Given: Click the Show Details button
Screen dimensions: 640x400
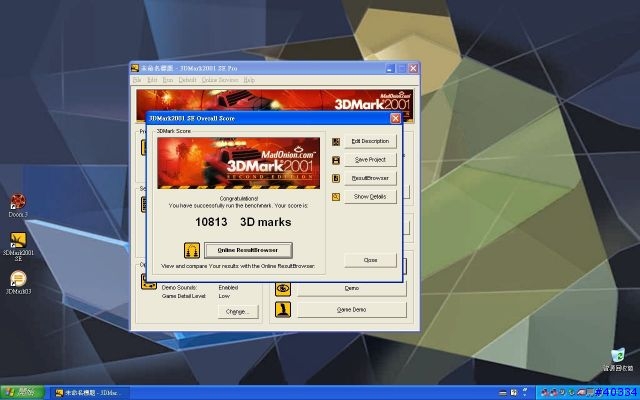Looking at the screenshot, I should (x=370, y=197).
